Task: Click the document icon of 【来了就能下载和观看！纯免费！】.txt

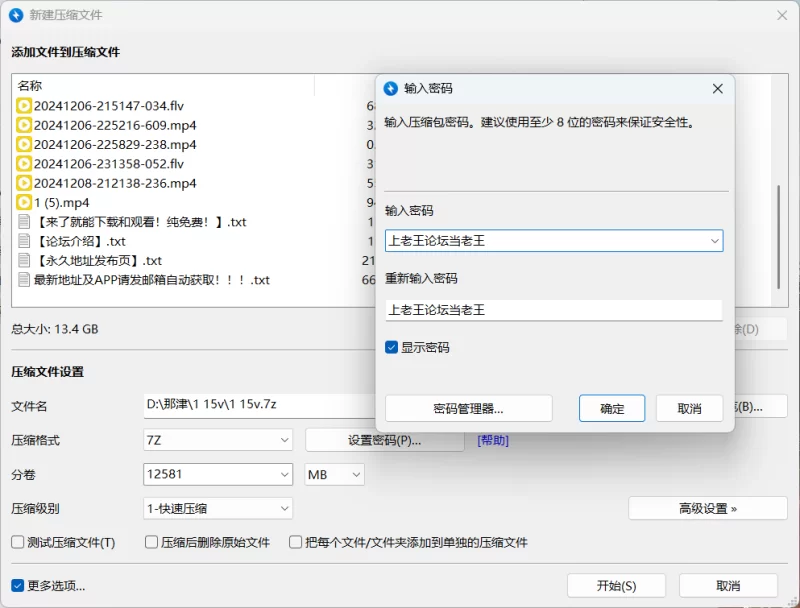Action: click(23, 221)
